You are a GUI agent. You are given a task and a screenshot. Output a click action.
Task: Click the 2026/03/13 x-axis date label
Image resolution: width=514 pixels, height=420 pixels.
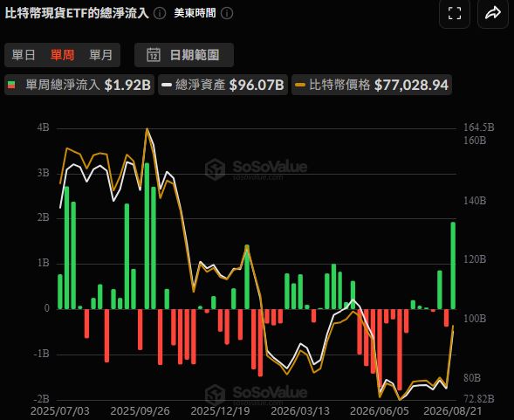tap(300, 411)
